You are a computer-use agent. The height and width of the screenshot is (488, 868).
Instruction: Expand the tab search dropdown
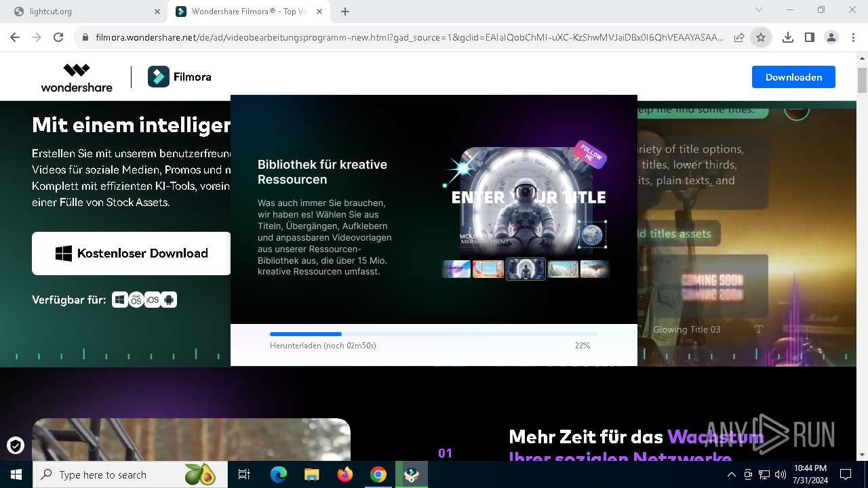point(759,10)
